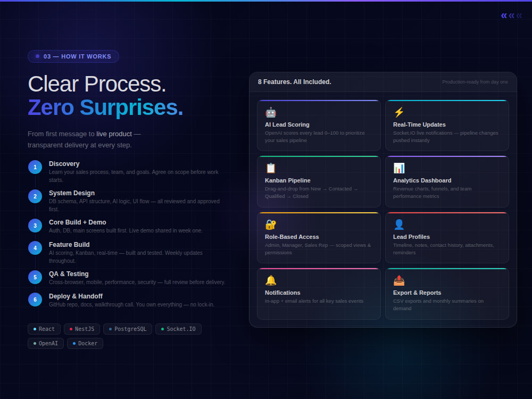The image size is (532, 399).
Task: Click 'Revenue charts, funnels' description
Action: (432, 193)
